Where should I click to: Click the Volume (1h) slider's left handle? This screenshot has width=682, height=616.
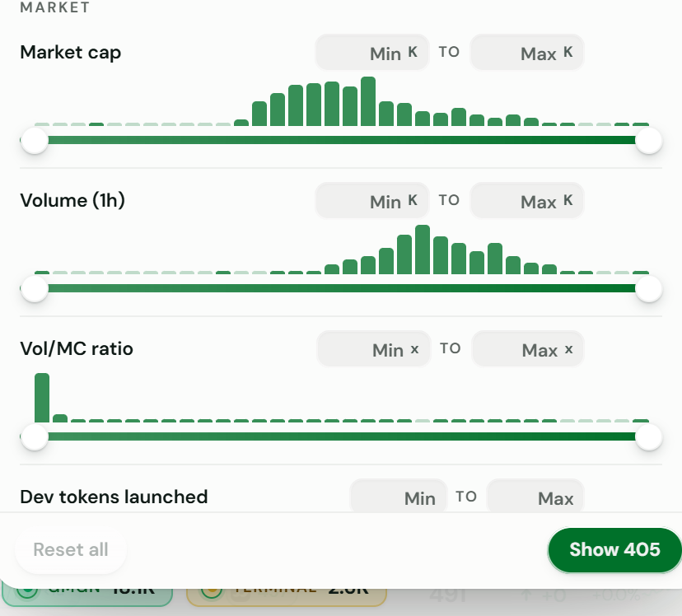35,289
